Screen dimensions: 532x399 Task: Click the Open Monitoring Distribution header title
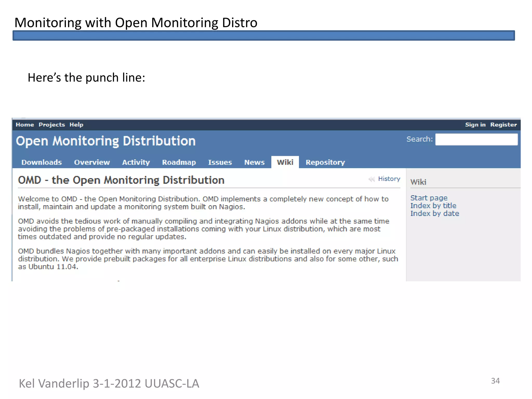pyautogui.click(x=106, y=141)
